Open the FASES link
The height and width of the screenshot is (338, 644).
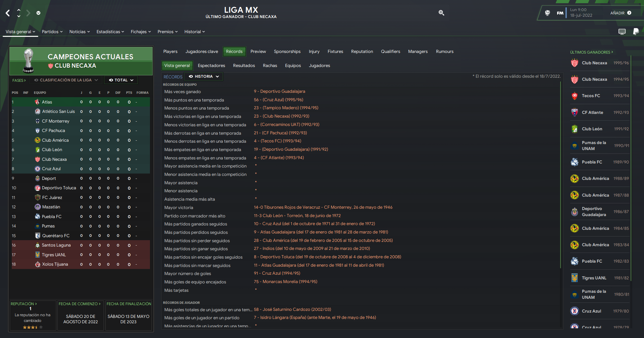point(19,80)
